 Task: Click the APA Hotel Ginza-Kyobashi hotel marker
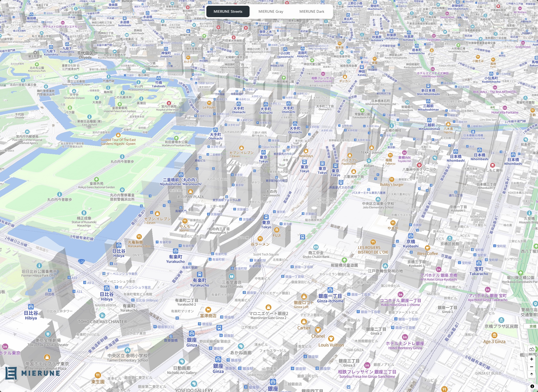click(x=439, y=269)
